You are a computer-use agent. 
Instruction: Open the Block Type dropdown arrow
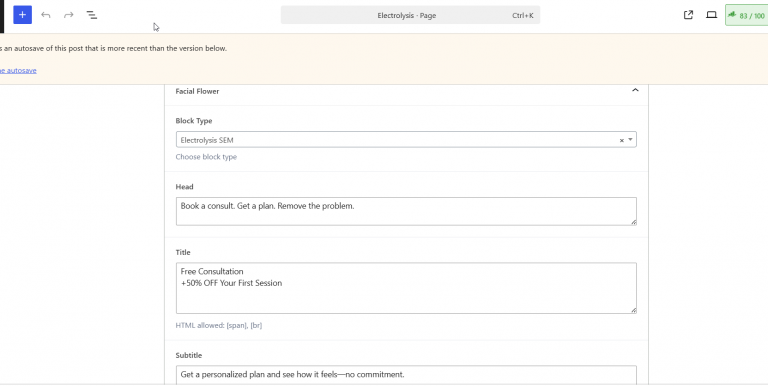[x=630, y=140]
